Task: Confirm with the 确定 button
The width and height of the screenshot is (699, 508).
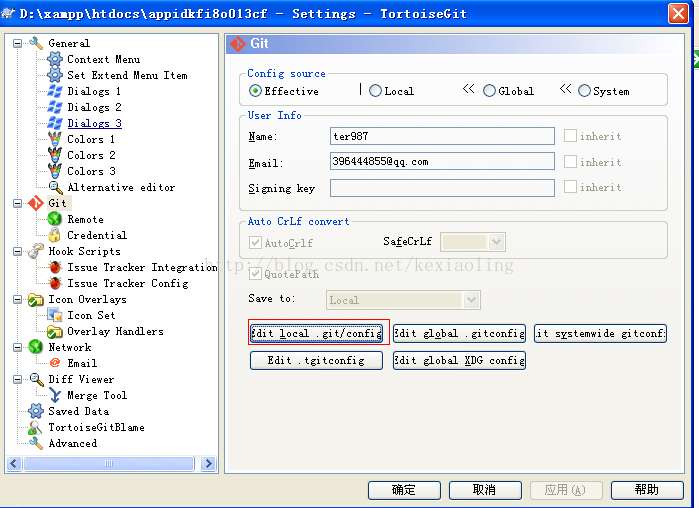Action: pyautogui.click(x=404, y=490)
